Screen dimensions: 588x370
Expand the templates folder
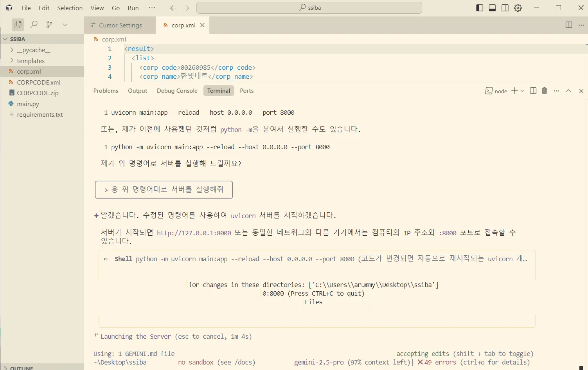click(x=42, y=61)
